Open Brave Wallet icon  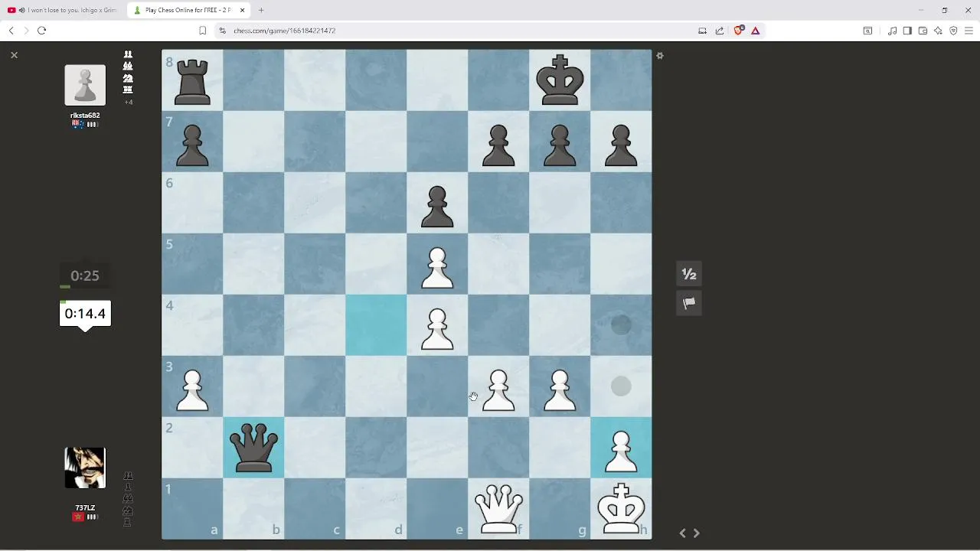(x=923, y=31)
